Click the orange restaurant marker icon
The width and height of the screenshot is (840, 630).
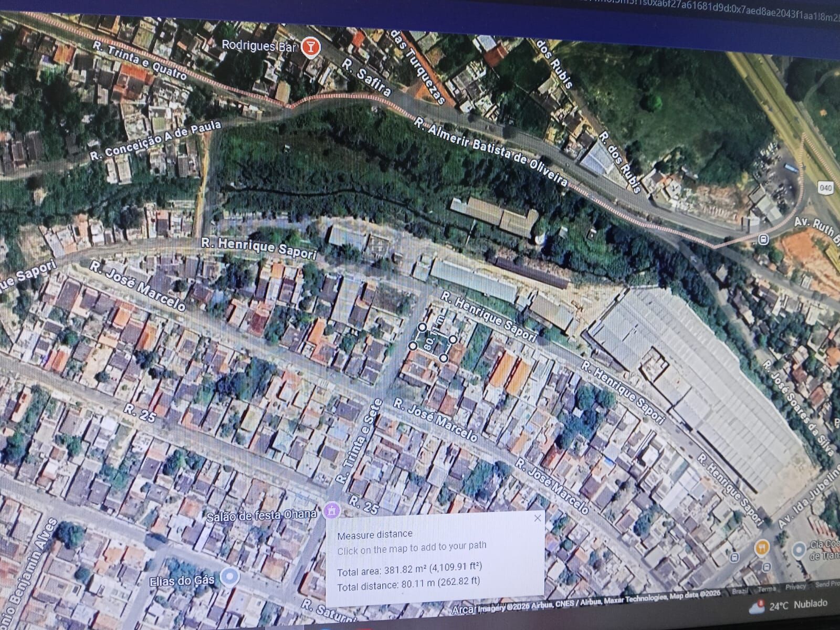click(x=762, y=548)
